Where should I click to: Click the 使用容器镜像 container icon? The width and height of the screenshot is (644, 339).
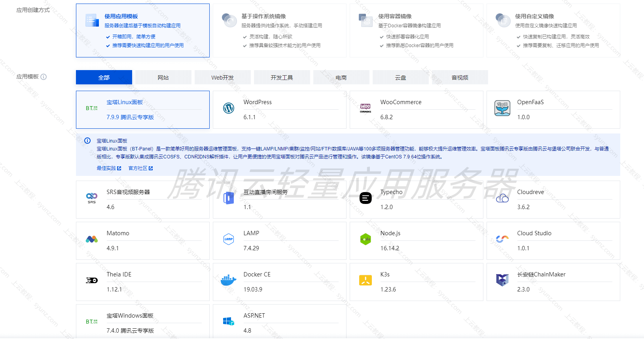pos(366,20)
